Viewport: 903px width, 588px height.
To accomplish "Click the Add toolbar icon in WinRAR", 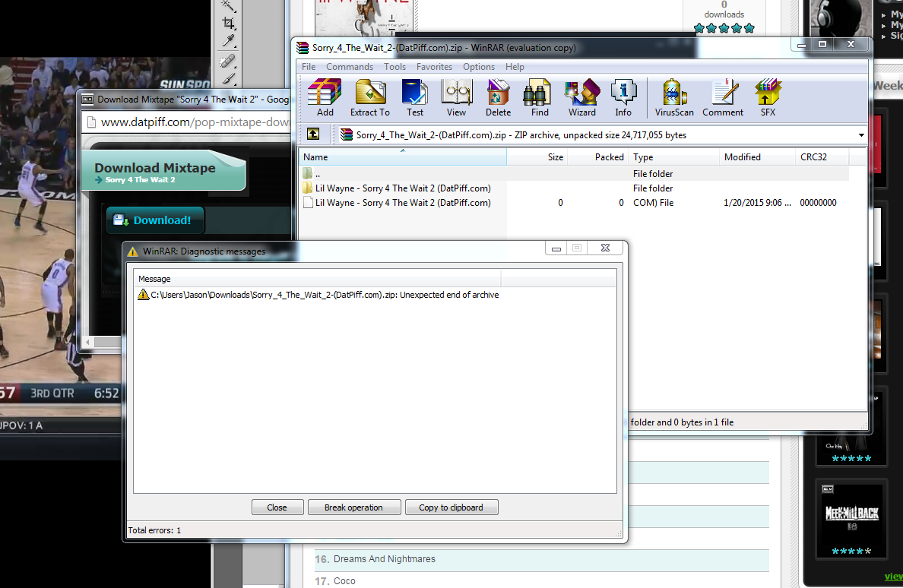I will pyautogui.click(x=325, y=98).
